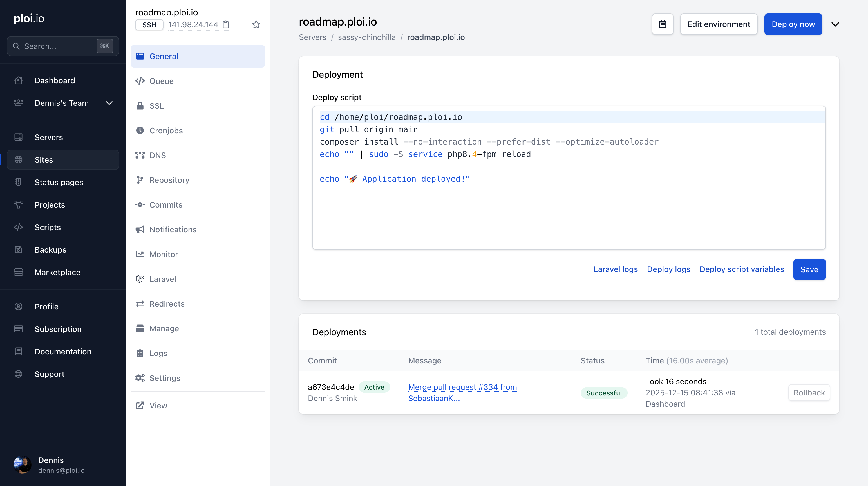Expand the Deploy now dropdown chevron

pos(835,24)
